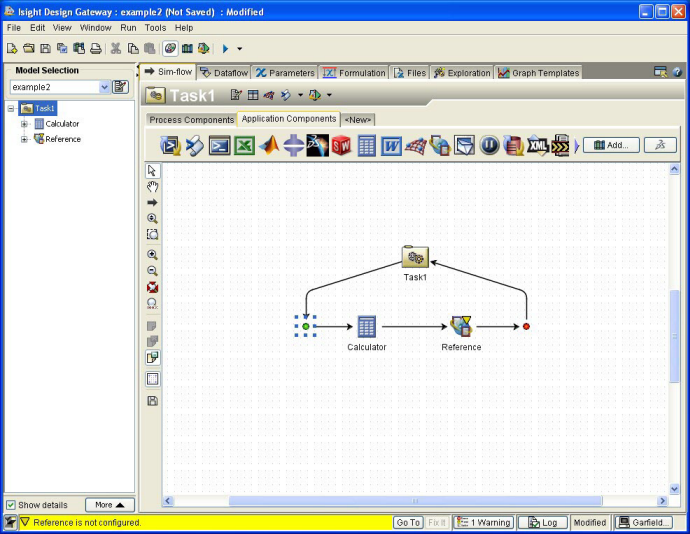Viewport: 690px width, 534px height.
Task: Click the More button
Action: pos(110,505)
